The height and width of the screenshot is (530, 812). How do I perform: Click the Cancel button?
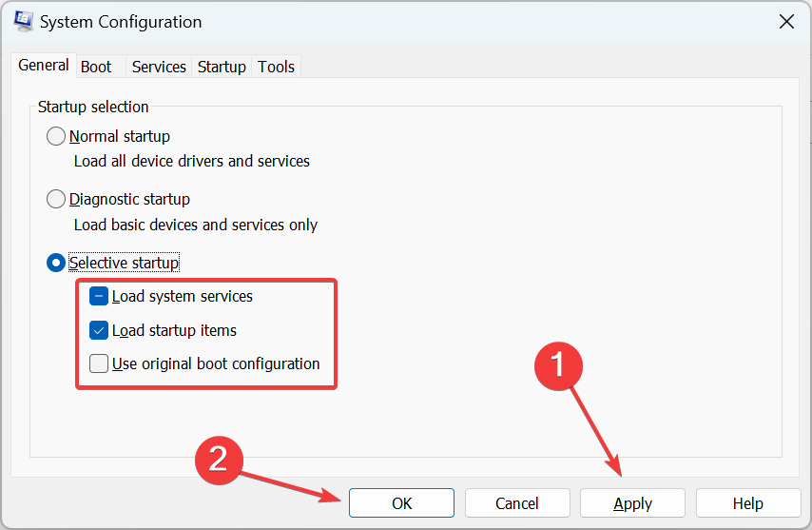click(x=517, y=503)
